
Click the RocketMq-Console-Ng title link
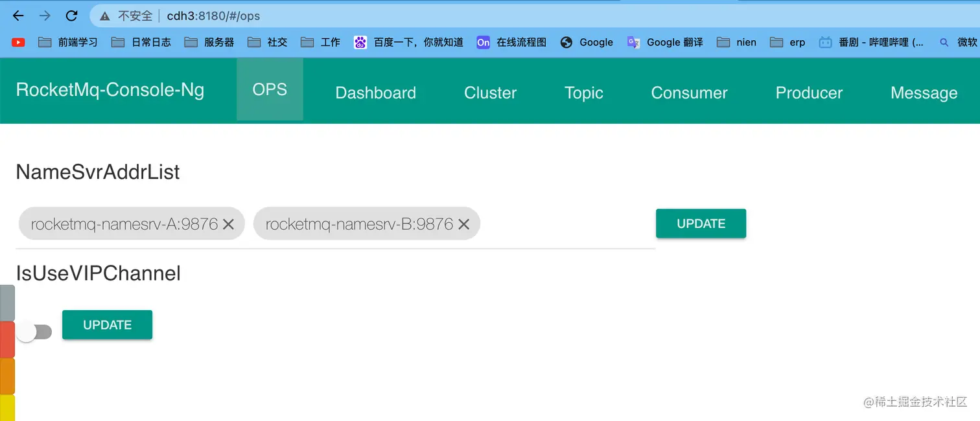(x=110, y=89)
